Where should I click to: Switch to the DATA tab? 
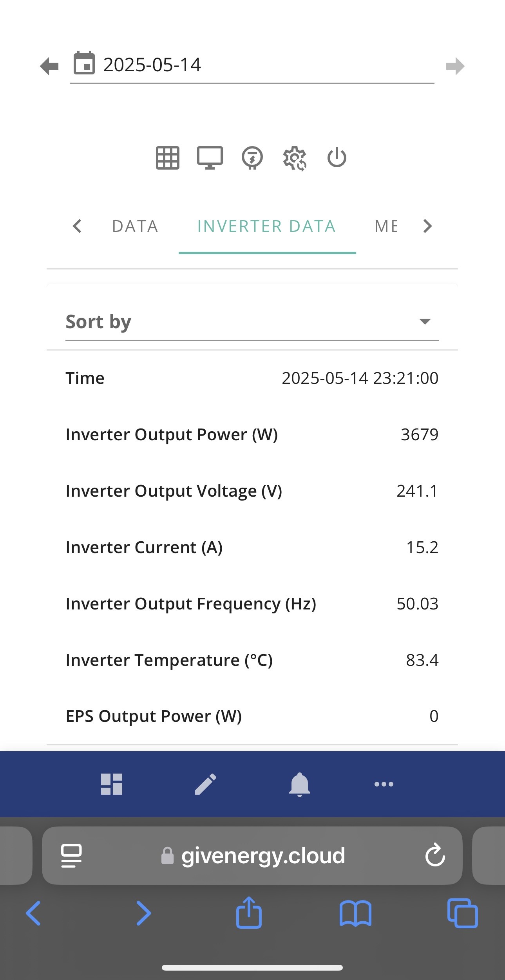click(x=135, y=226)
